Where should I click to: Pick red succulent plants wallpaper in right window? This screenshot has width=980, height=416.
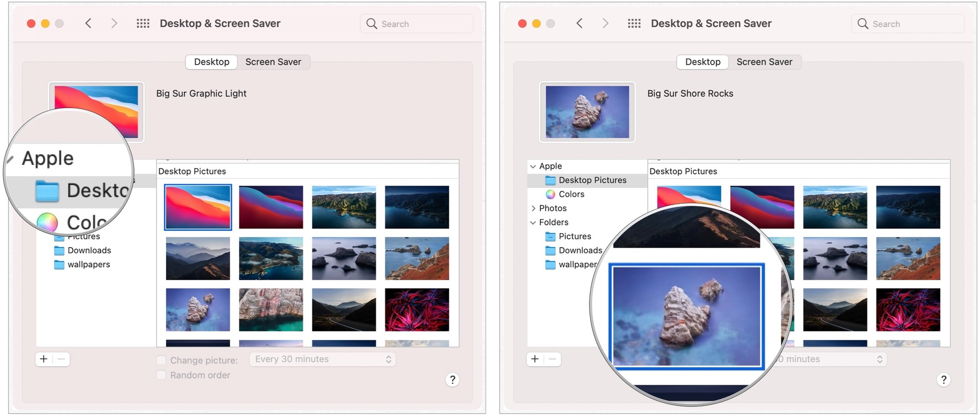908,309
